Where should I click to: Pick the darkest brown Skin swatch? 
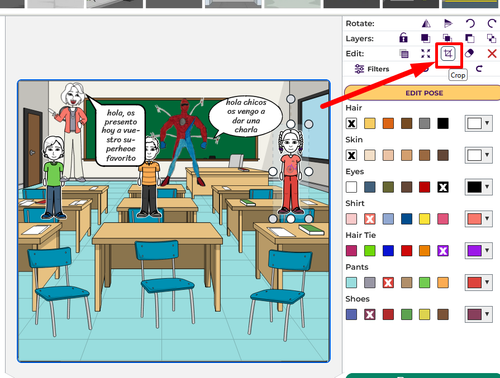[x=443, y=155]
